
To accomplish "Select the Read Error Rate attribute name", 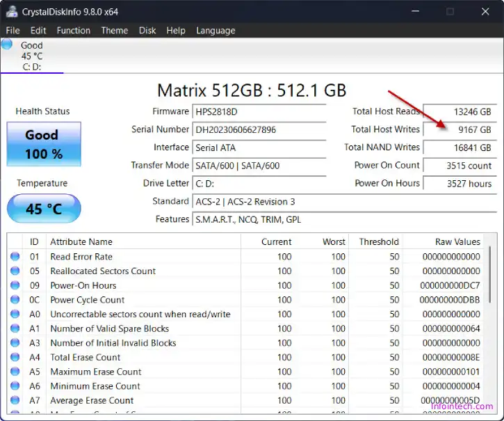I will click(81, 257).
